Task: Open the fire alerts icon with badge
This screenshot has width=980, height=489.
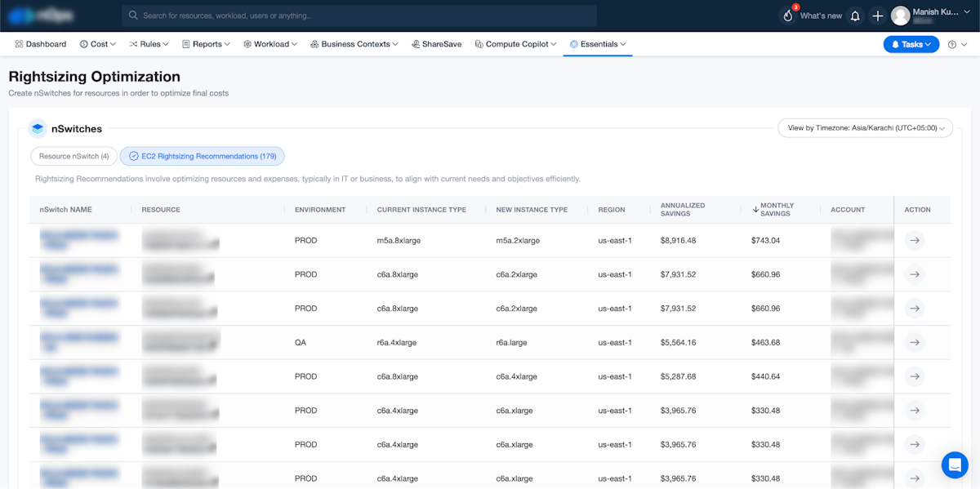Action: click(x=788, y=16)
